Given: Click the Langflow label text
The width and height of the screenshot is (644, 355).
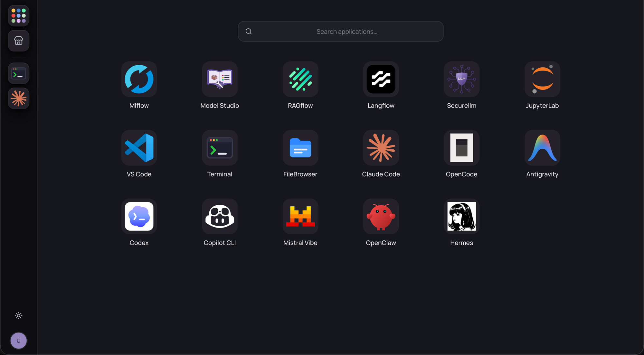Looking at the screenshot, I should click(381, 106).
